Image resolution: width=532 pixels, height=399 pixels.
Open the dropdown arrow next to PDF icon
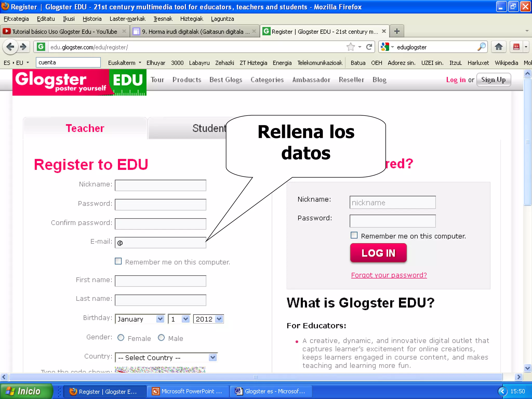pos(526,47)
